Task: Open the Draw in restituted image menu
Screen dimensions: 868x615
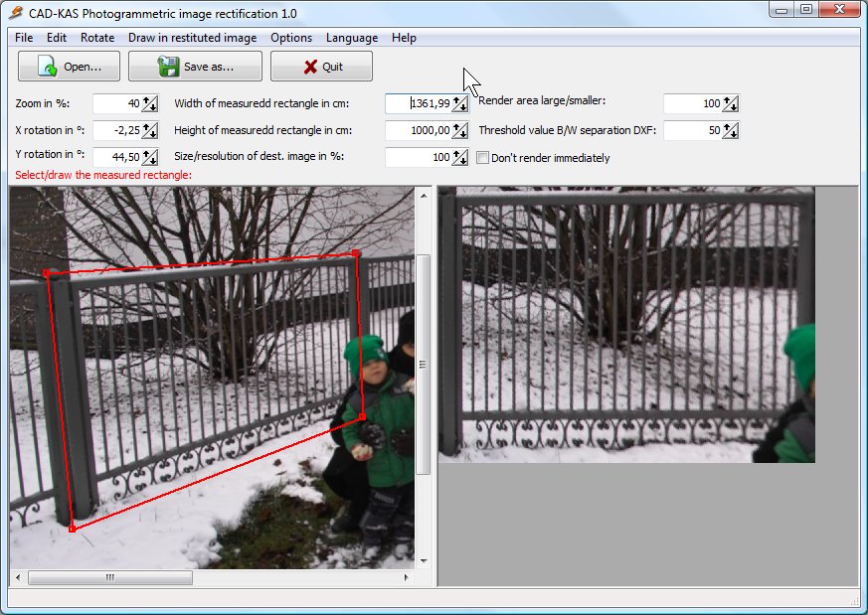Action: click(192, 38)
